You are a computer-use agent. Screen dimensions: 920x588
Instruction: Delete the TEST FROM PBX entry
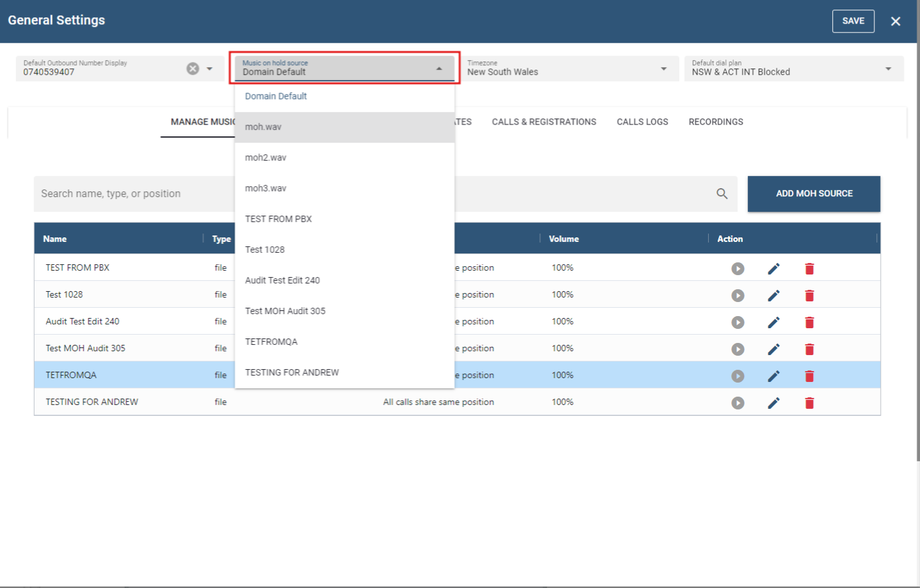pyautogui.click(x=809, y=269)
